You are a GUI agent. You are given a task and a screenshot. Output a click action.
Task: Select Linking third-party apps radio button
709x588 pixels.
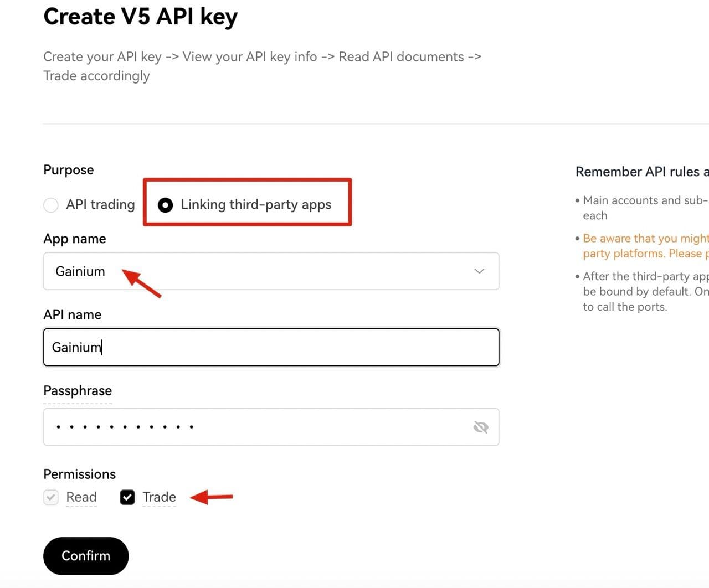[x=165, y=205]
